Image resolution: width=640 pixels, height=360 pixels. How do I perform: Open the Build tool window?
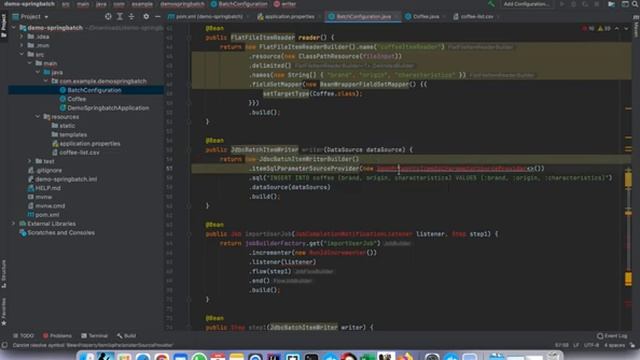tap(127, 336)
